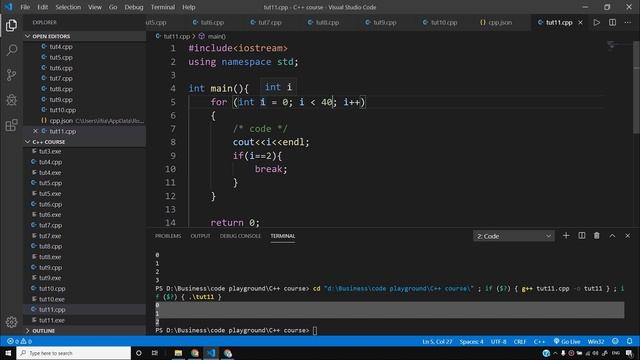The width and height of the screenshot is (640, 360).
Task: Kill terminal with trash icon
Action: pyautogui.click(x=597, y=236)
